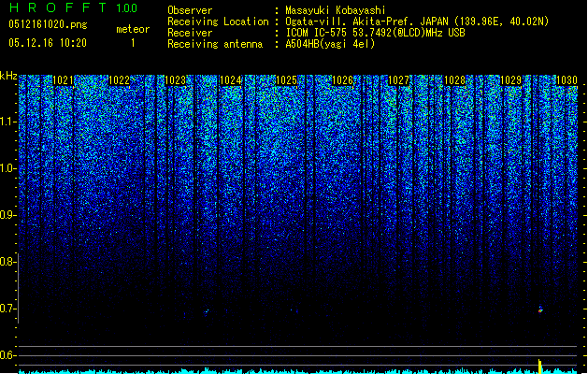Click the 'Receiving antenna' label

click(x=215, y=44)
